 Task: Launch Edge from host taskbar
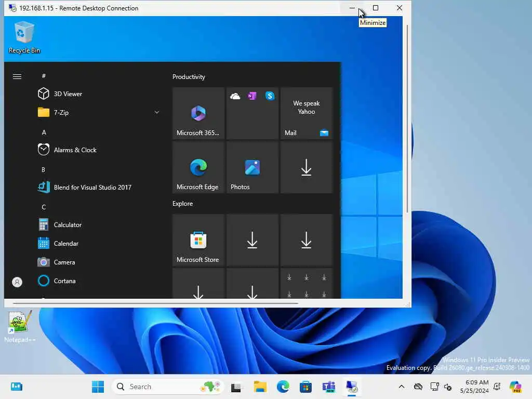pos(283,387)
